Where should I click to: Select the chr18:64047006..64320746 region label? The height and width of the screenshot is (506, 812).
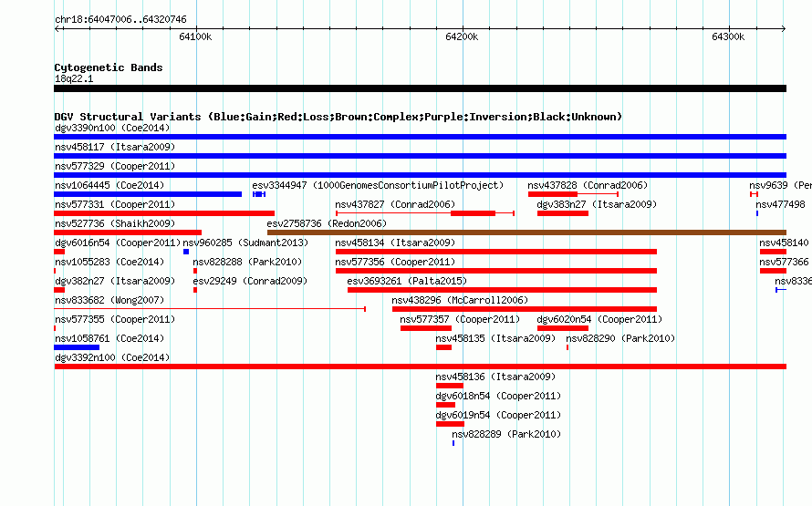[x=120, y=19]
